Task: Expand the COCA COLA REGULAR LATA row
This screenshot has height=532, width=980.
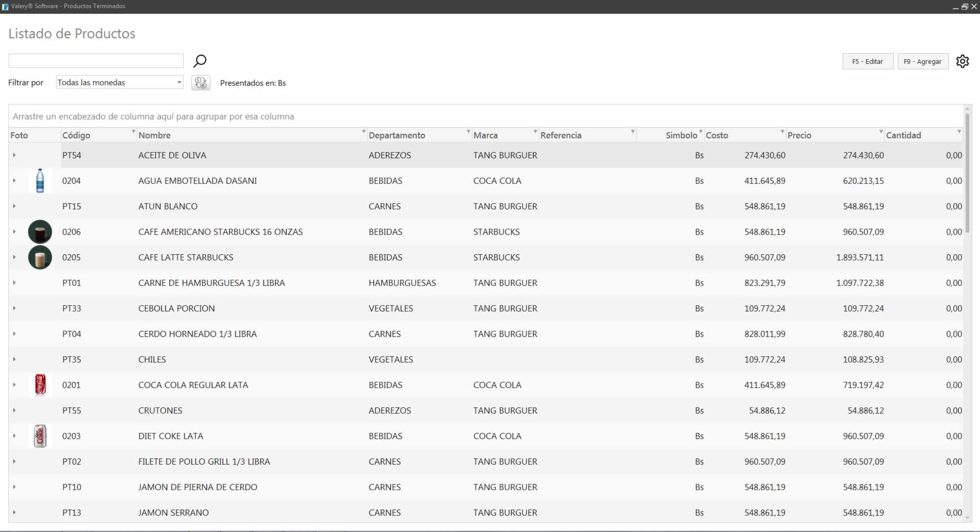Action: tap(14, 385)
